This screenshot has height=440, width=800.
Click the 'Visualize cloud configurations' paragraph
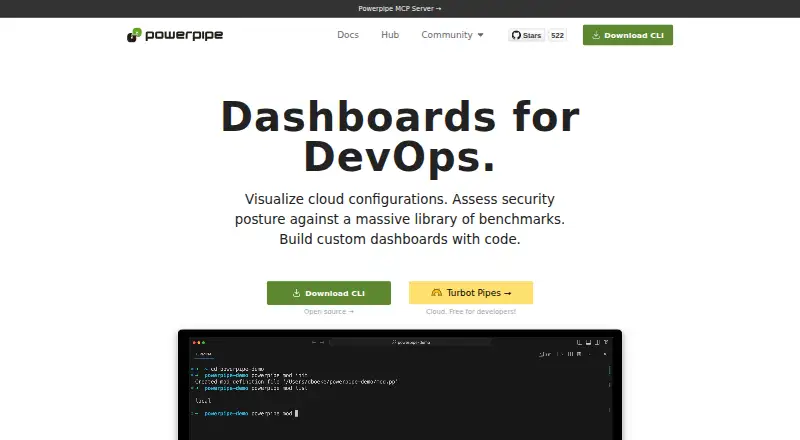400,219
